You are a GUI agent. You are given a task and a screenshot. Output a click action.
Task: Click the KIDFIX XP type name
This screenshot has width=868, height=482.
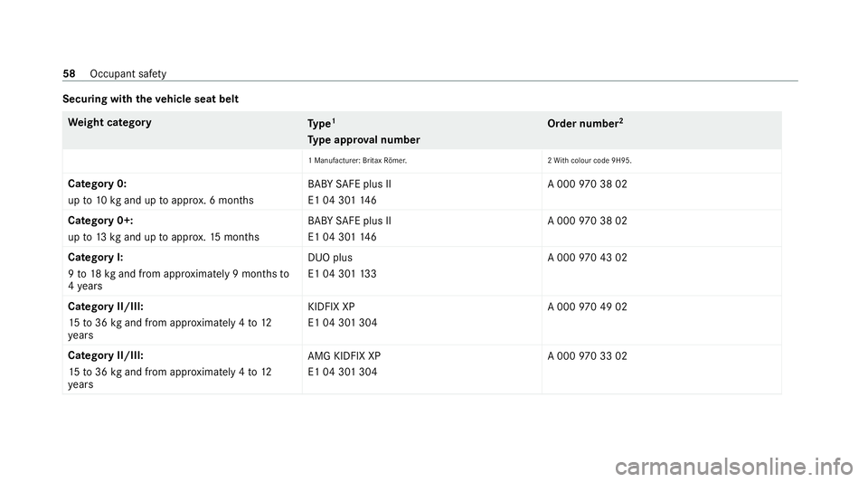[x=331, y=307]
